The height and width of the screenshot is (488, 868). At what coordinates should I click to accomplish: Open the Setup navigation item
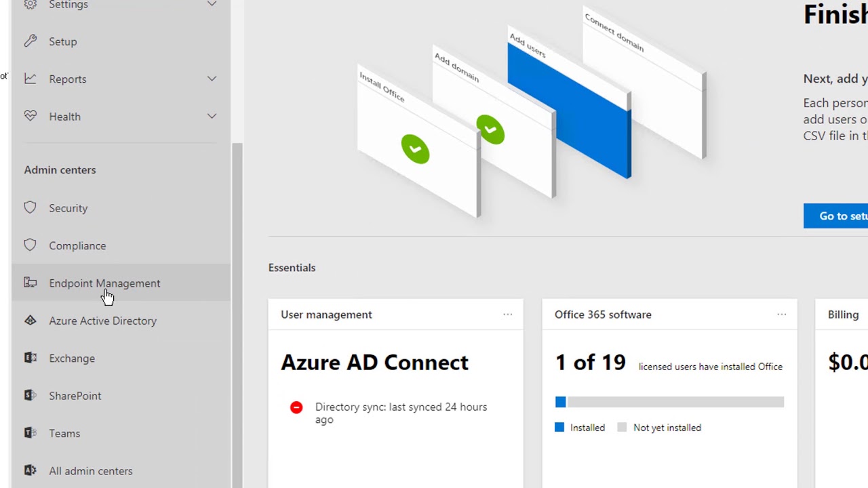click(x=121, y=41)
